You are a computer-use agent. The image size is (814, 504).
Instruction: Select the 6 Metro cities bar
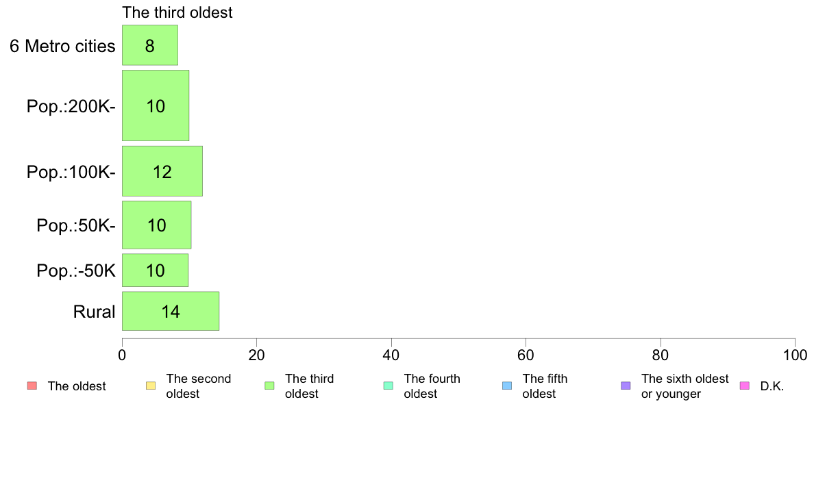point(150,45)
